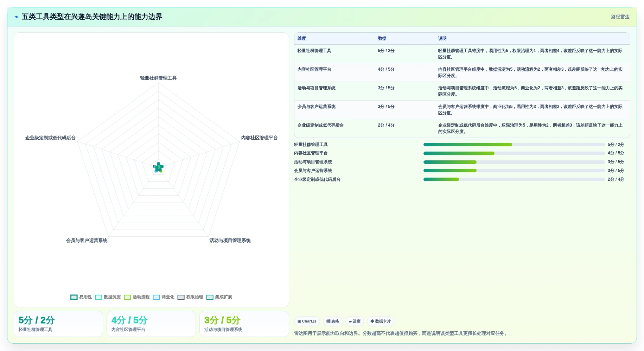This screenshot has height=351, width=644.
Task: Click the 表格 tag chip
Action: click(332, 321)
